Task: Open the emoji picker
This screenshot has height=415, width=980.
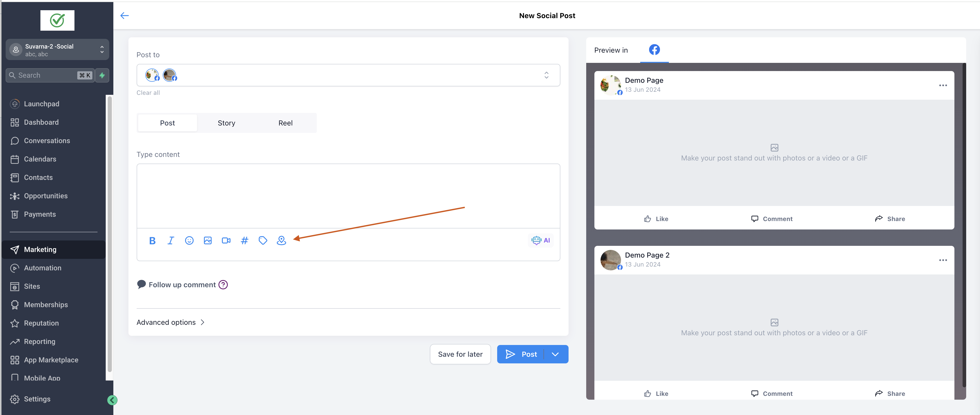Action: [x=189, y=240]
